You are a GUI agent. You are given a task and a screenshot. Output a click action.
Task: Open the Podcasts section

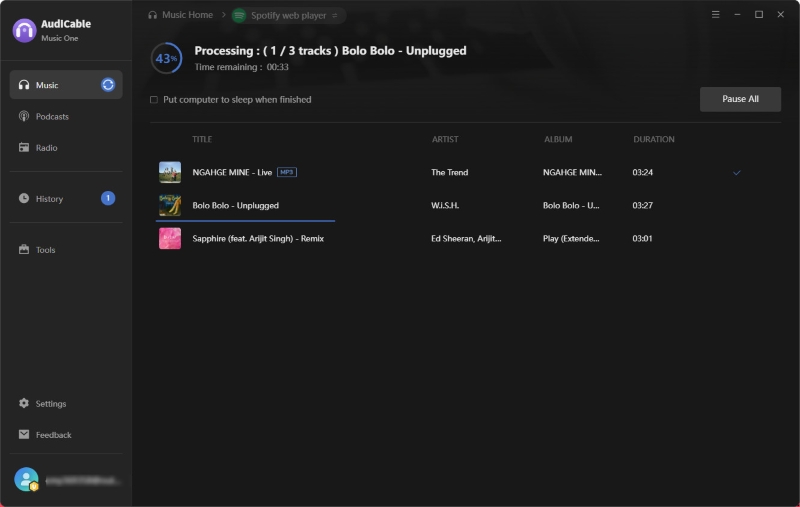click(66, 116)
